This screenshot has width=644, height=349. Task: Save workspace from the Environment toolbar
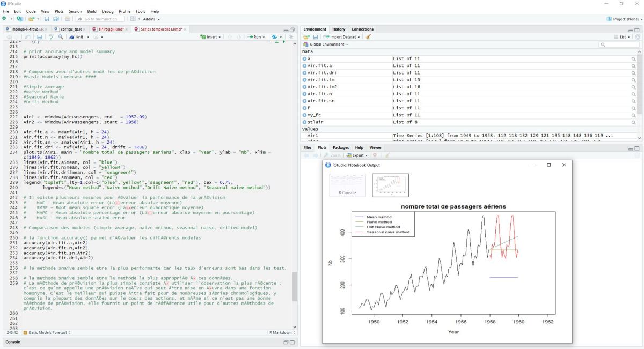point(316,37)
